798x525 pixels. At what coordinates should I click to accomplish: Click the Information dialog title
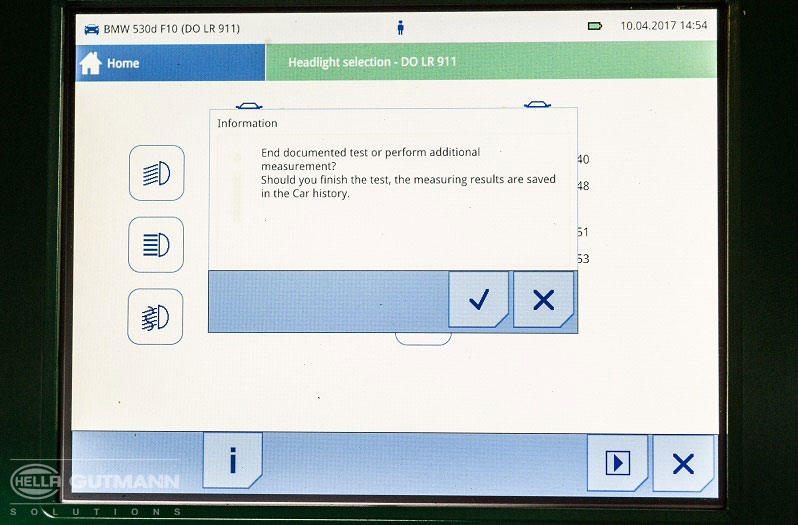pyautogui.click(x=247, y=123)
